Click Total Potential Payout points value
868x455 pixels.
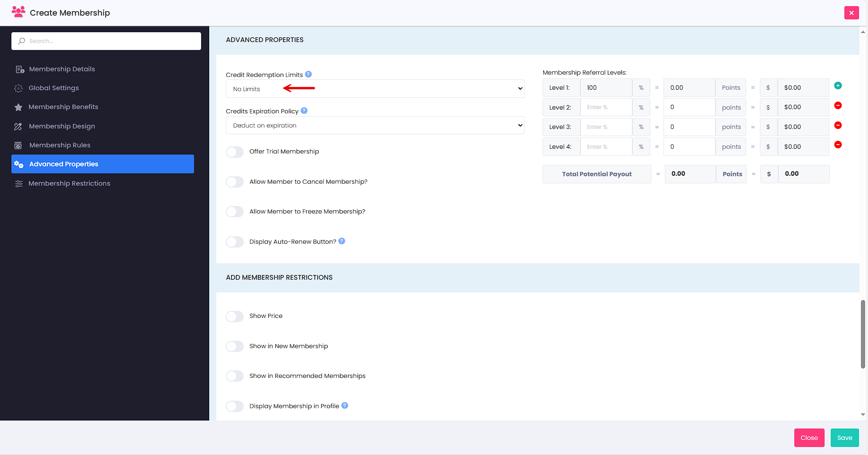point(690,174)
